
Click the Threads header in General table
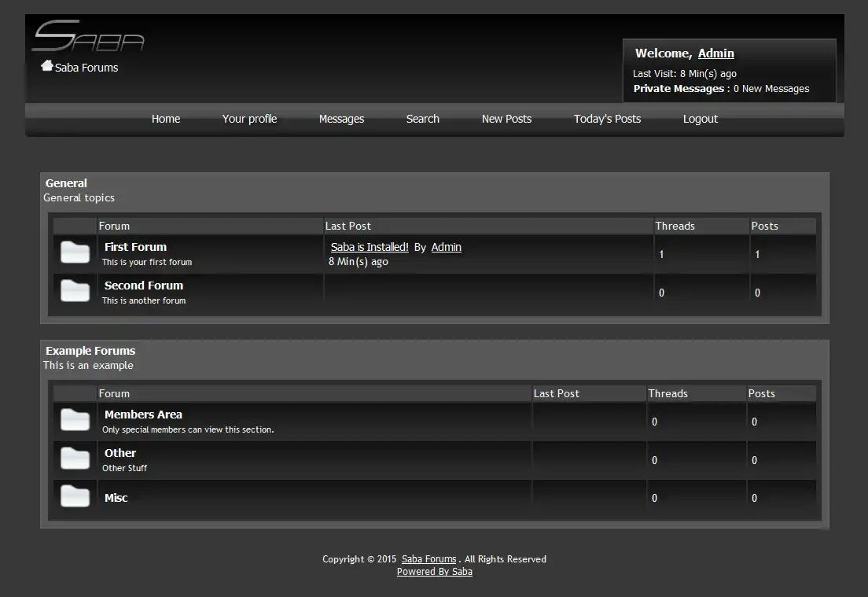(675, 226)
